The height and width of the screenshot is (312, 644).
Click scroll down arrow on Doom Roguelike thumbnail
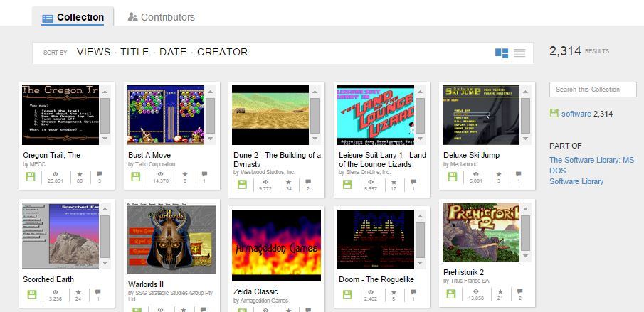tap(420, 263)
